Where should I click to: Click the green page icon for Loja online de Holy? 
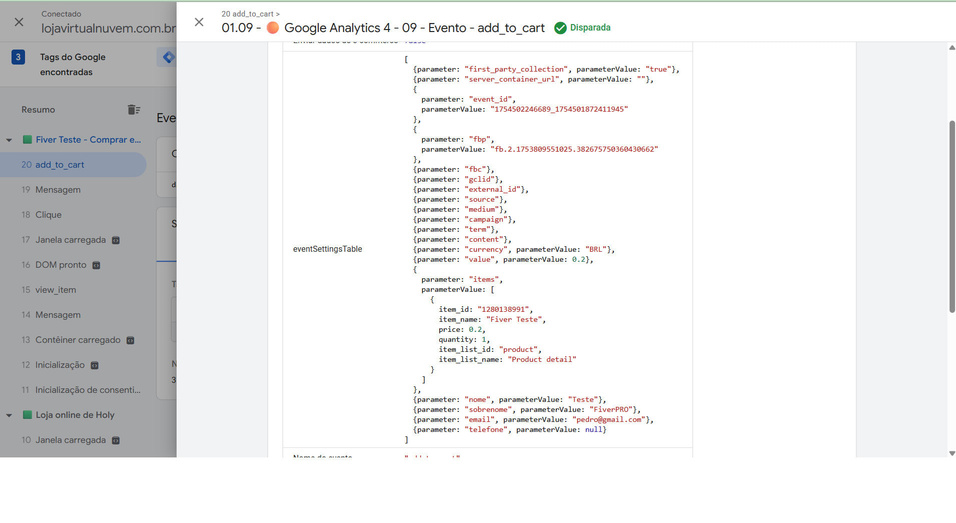[27, 415]
